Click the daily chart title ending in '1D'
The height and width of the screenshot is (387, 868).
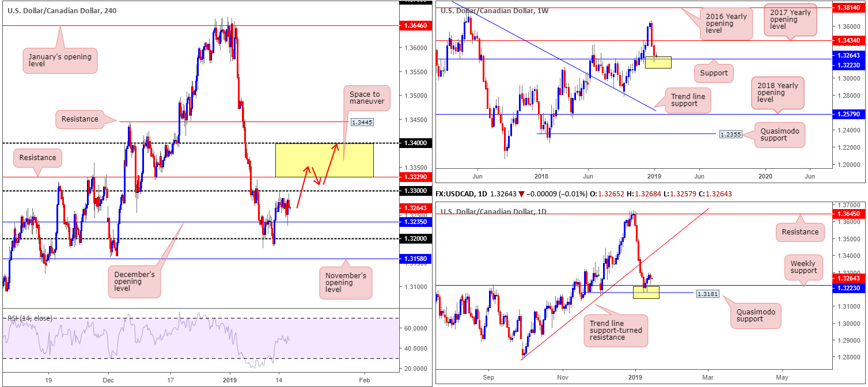coord(495,211)
